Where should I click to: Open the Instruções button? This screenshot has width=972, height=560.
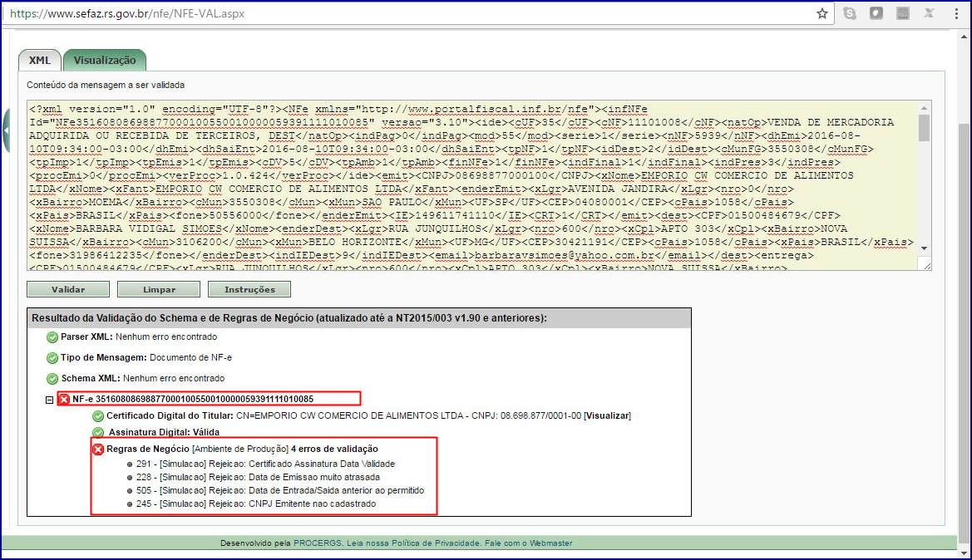[x=249, y=290]
